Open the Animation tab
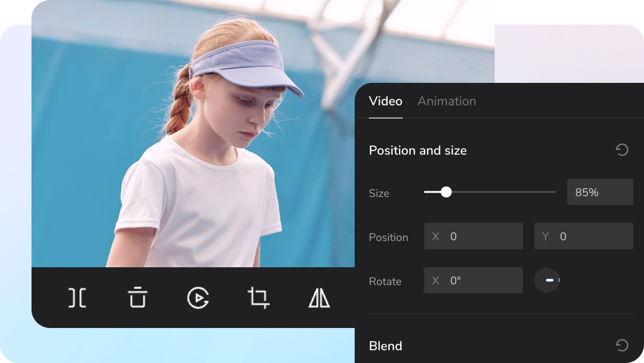This screenshot has height=363, width=644. pyautogui.click(x=447, y=101)
